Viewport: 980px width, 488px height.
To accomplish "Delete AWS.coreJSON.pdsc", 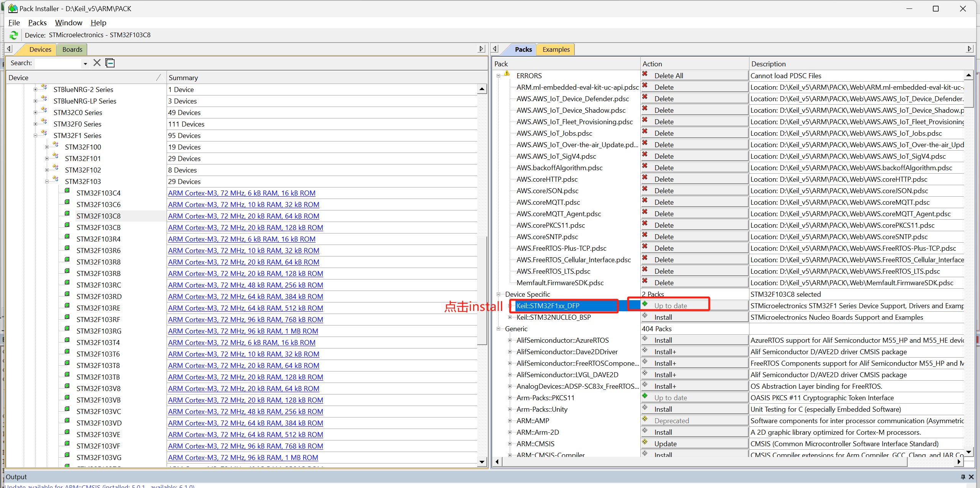I will point(695,191).
